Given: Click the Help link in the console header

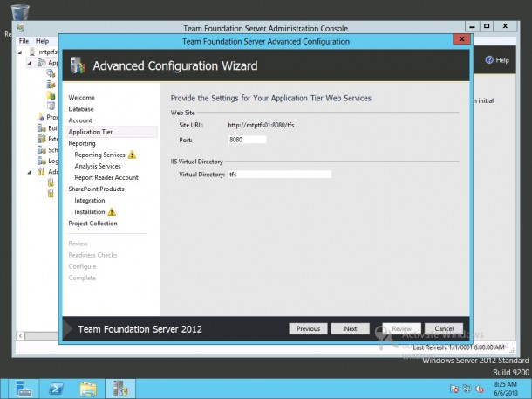Looking at the screenshot, I should tap(502, 60).
